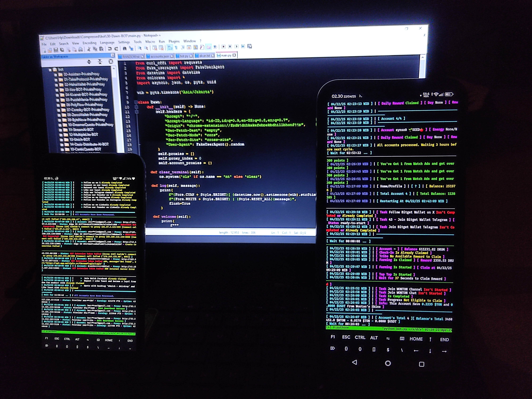Toggle Show all characters pilcrow button
The height and width of the screenshot is (399, 532).
tap(176, 48)
